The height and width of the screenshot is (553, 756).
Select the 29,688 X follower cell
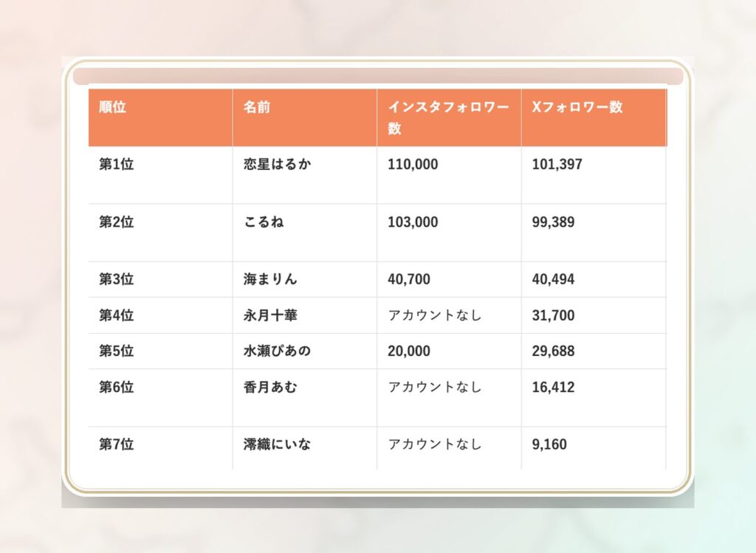(553, 351)
